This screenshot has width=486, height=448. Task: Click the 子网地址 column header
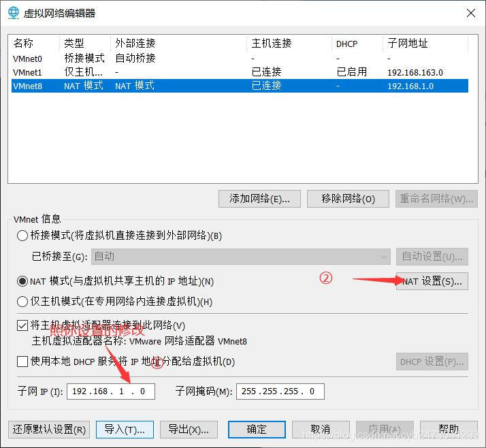click(x=425, y=44)
